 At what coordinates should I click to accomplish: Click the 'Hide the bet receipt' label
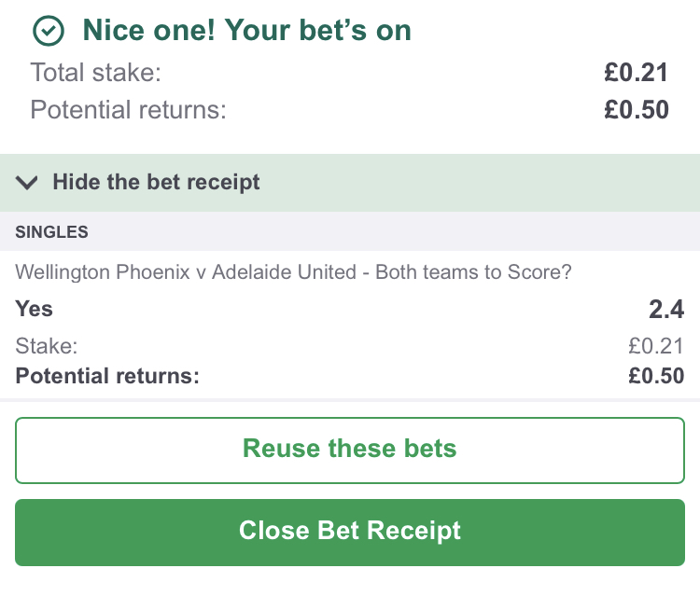(x=156, y=182)
